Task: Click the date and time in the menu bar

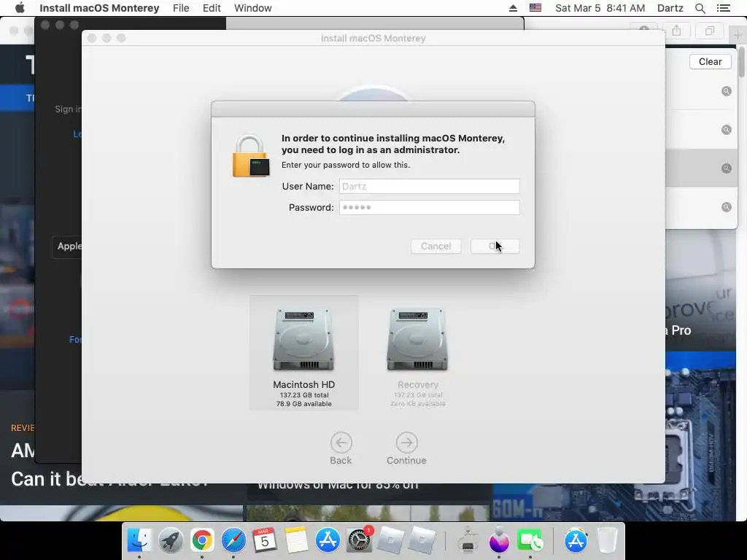Action: click(x=600, y=8)
